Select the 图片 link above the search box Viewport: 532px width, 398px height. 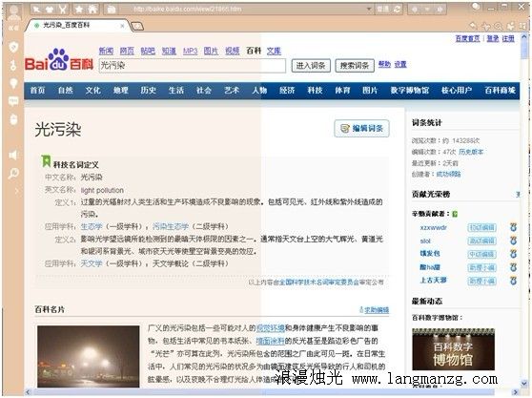click(211, 51)
